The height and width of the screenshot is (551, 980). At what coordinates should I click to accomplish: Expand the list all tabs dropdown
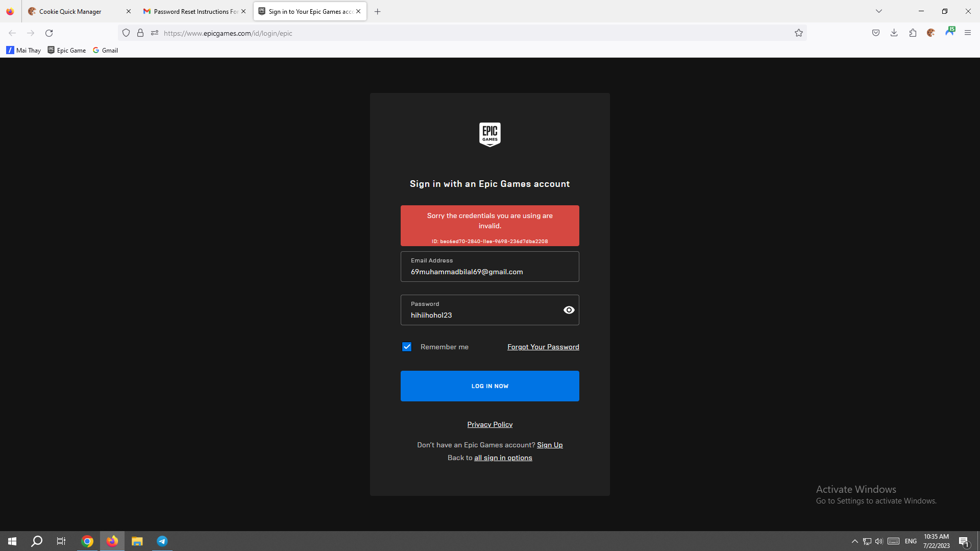(879, 11)
